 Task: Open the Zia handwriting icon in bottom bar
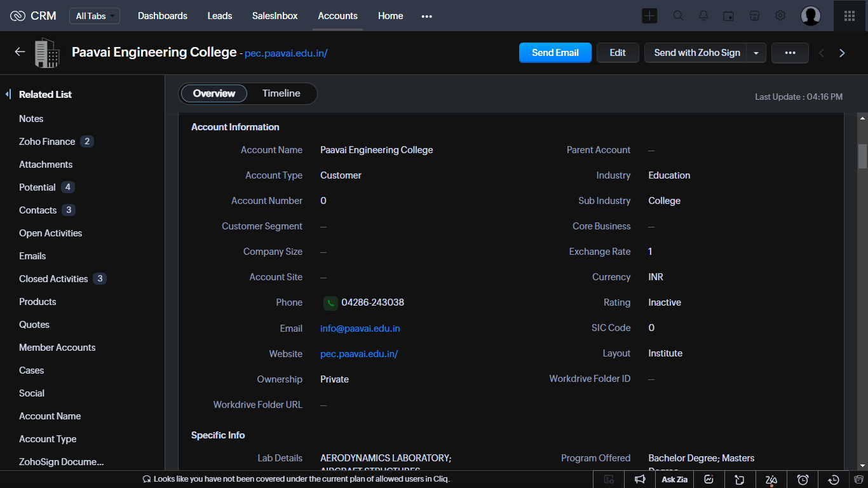point(771,480)
